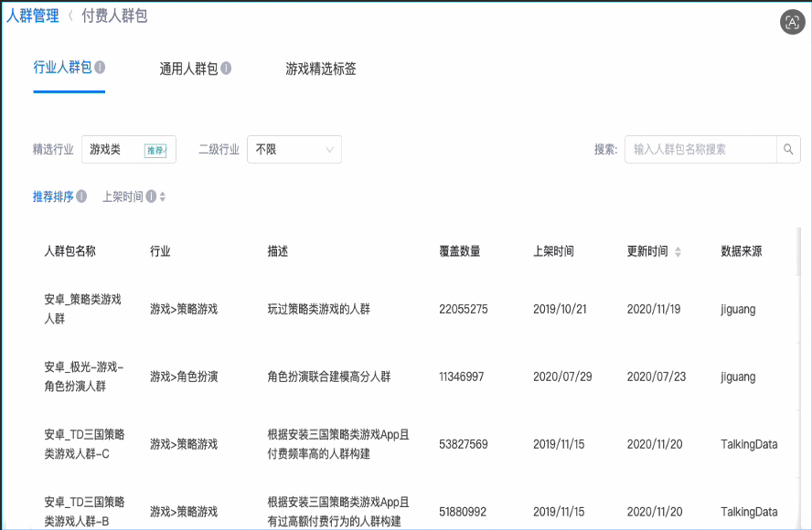The image size is (812, 530).
Task: Expand the 不限 selection list
Action: tap(293, 149)
